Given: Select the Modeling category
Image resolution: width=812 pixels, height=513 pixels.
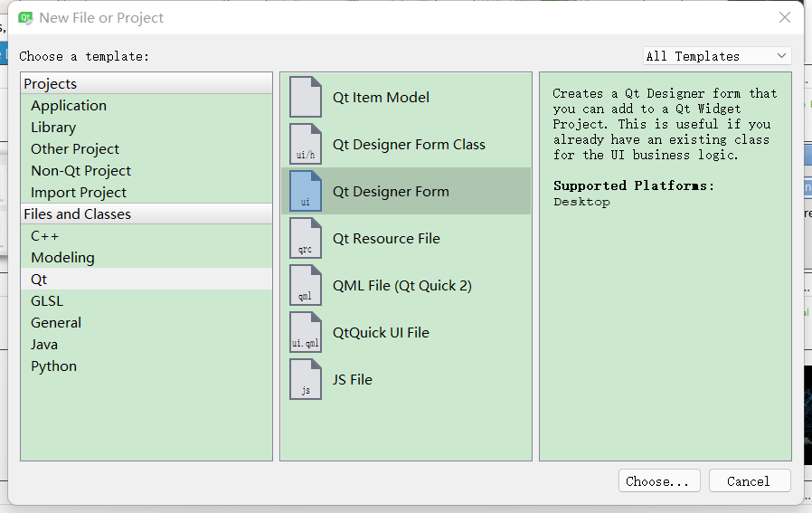Looking at the screenshot, I should click(x=146, y=258).
